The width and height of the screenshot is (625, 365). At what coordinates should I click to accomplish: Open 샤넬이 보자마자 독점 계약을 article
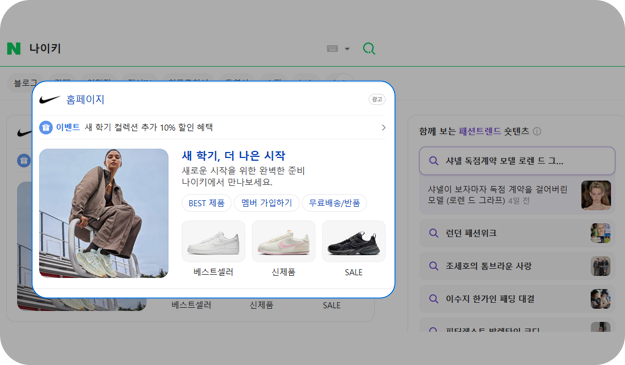497,194
